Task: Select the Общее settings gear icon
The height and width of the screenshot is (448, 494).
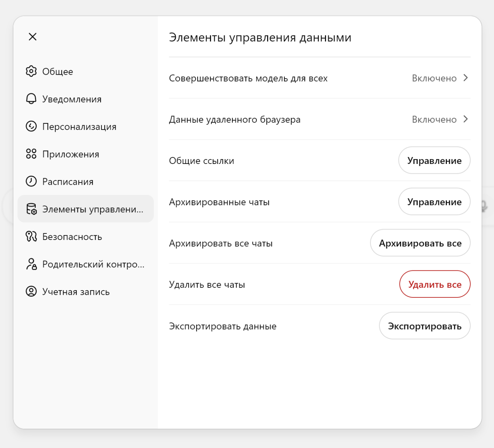Action: coord(31,71)
